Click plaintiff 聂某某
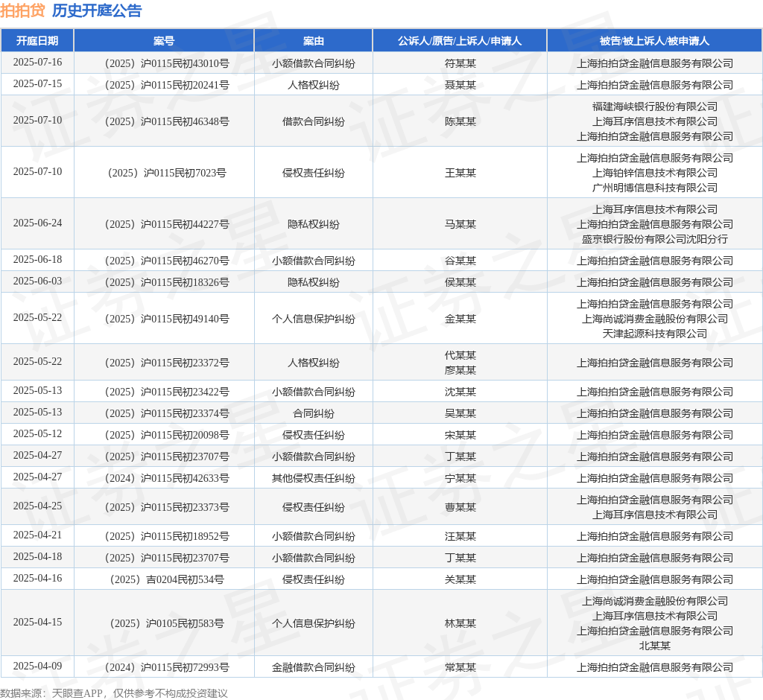 pos(460,85)
